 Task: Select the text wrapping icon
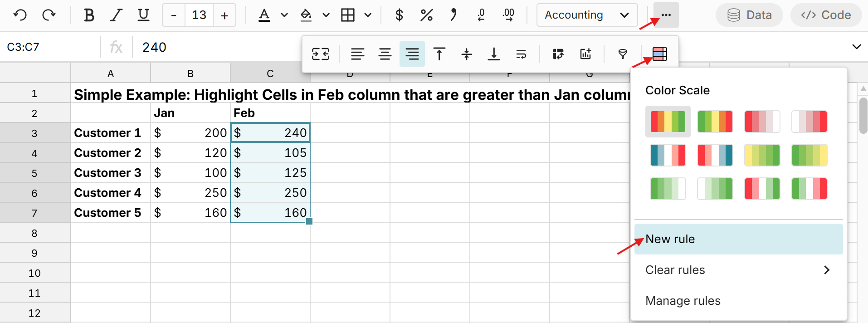tap(521, 54)
